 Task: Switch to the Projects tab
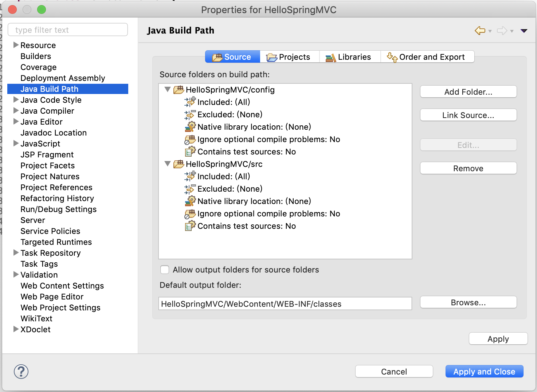tap(290, 57)
